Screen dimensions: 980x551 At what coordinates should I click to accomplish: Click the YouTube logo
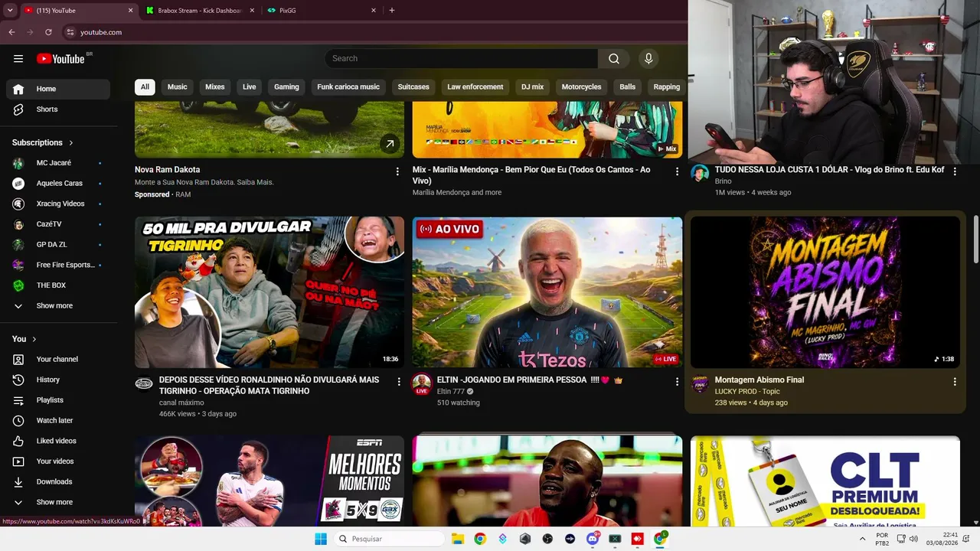tap(60, 59)
